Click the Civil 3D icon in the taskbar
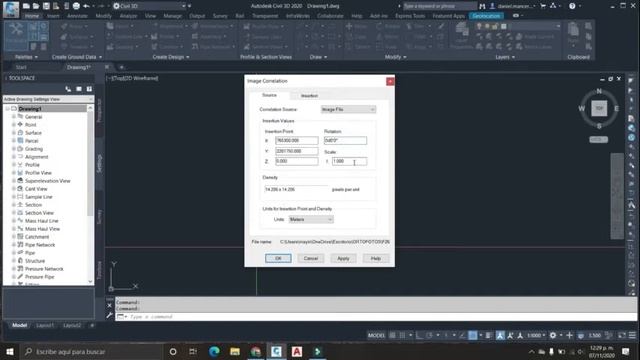Screen dimensions: 640x360 click(276, 351)
